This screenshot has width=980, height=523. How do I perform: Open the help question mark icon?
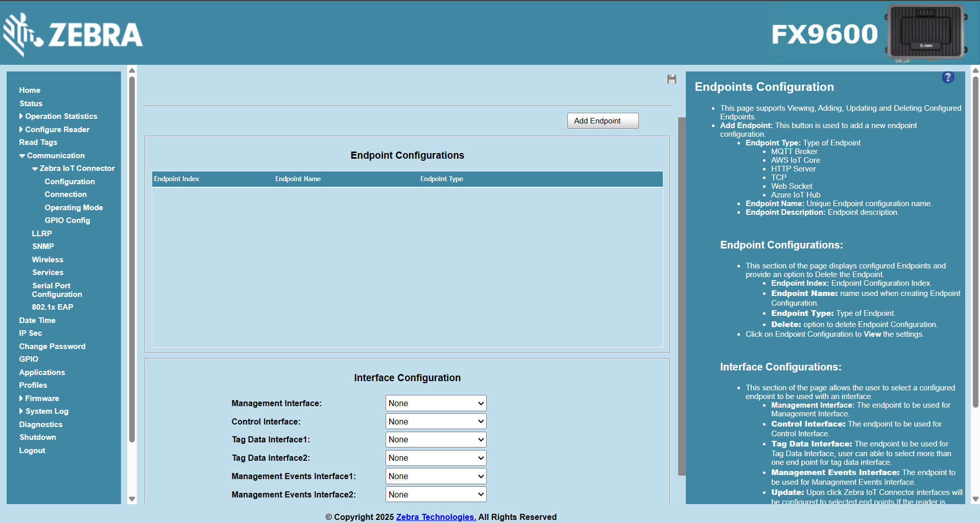pyautogui.click(x=948, y=78)
